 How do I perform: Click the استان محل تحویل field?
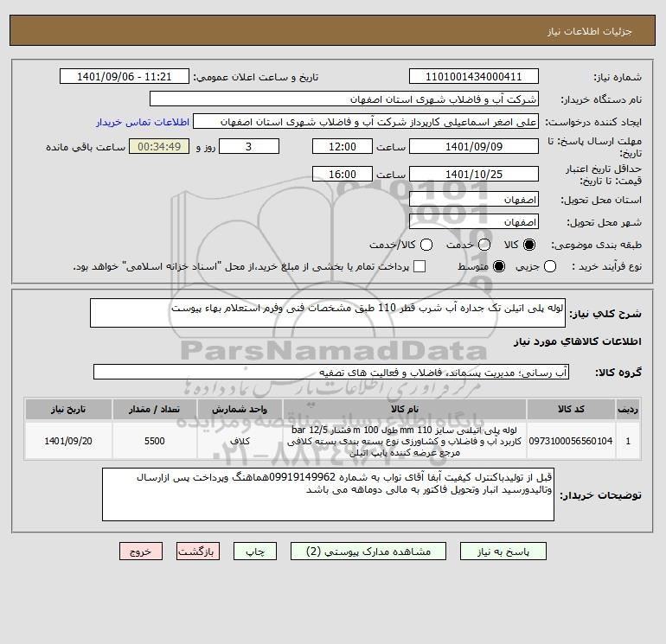pos(474,199)
